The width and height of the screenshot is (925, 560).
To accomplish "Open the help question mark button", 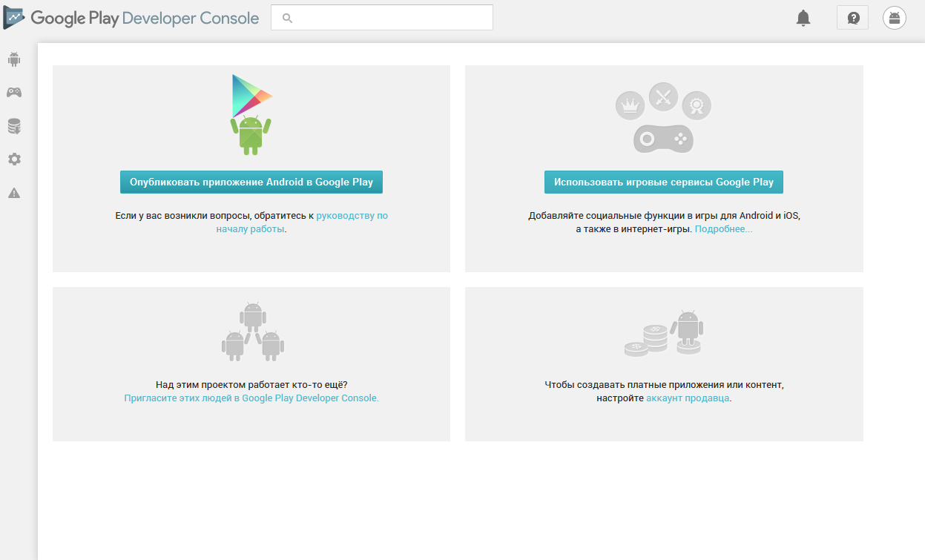I will 852,18.
